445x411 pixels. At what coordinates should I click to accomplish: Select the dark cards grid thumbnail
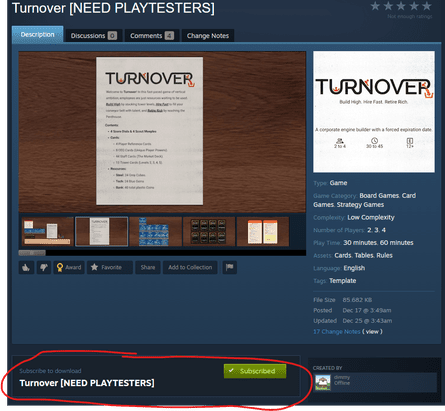point(209,231)
